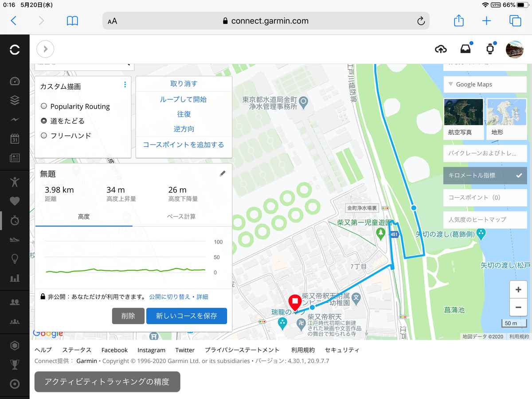Edit course name with pencil icon
Image resolution: width=532 pixels, height=399 pixels.
pyautogui.click(x=223, y=174)
